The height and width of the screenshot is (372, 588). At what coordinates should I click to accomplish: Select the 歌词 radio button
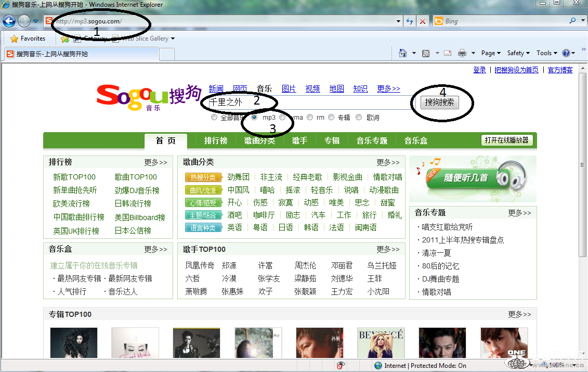click(359, 117)
